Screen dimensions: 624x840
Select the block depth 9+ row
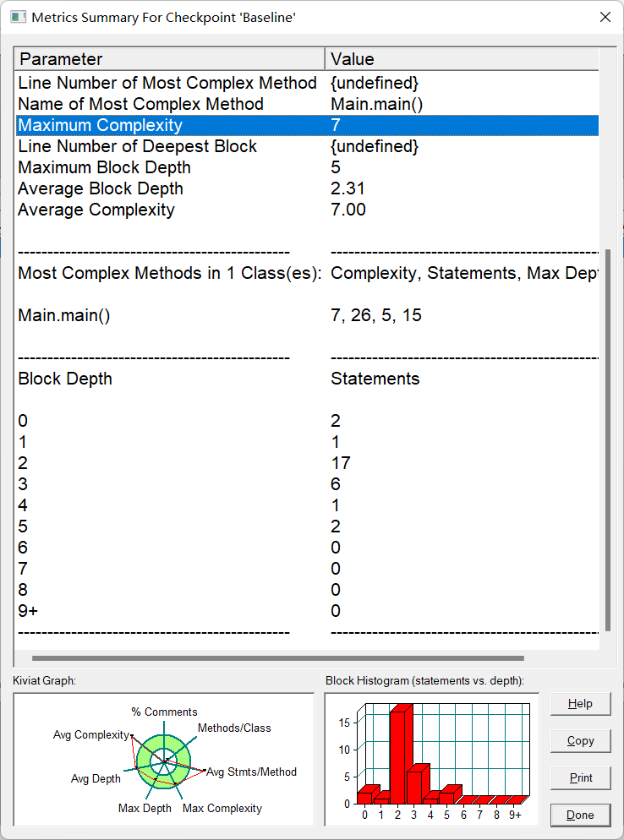point(307,611)
